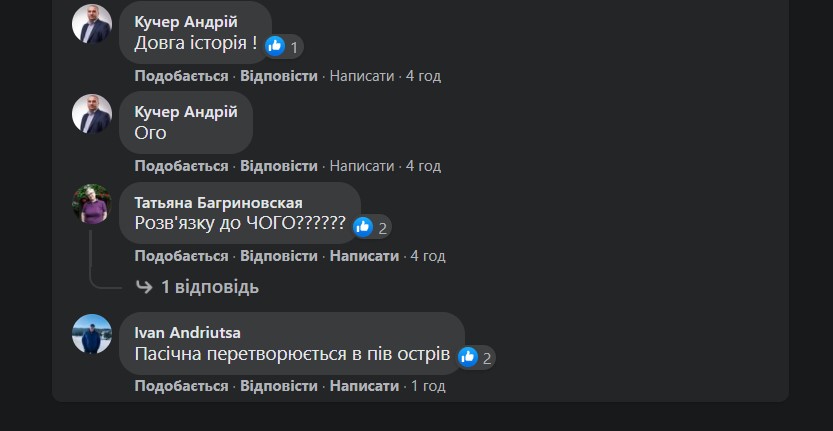Viewport: 833px width, 431px height.
Task: Open Татьяна Багриновская's profile picture
Action: pyautogui.click(x=92, y=204)
